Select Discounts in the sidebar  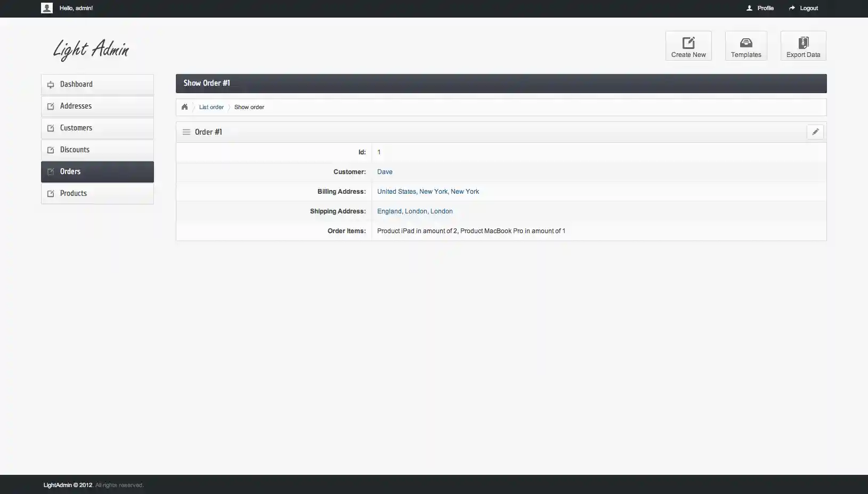(98, 150)
